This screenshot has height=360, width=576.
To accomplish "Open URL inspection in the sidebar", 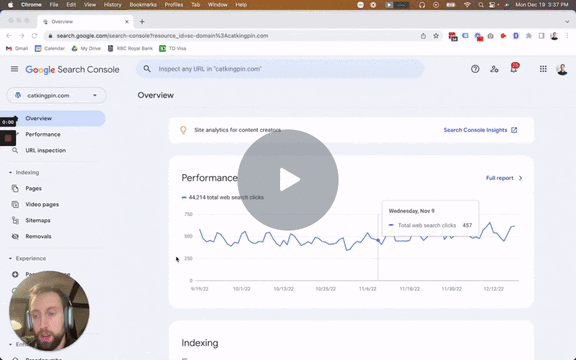I will [x=46, y=150].
